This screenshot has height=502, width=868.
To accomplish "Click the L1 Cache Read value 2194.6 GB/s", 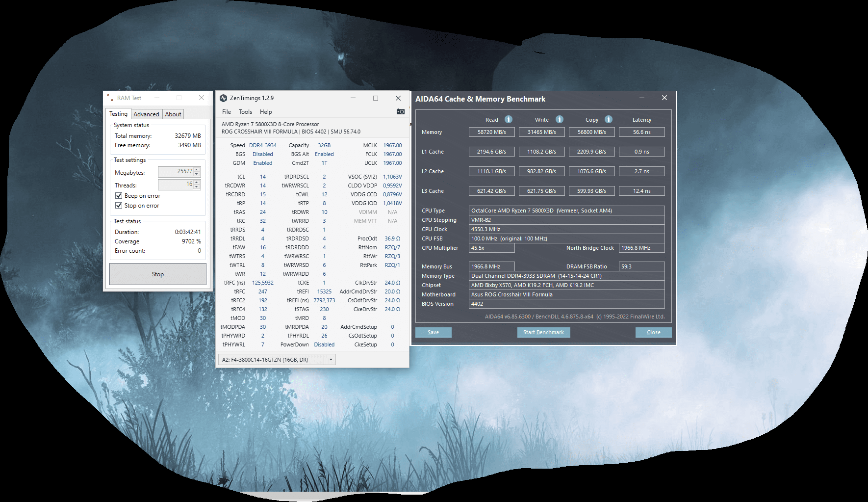I will tap(492, 152).
